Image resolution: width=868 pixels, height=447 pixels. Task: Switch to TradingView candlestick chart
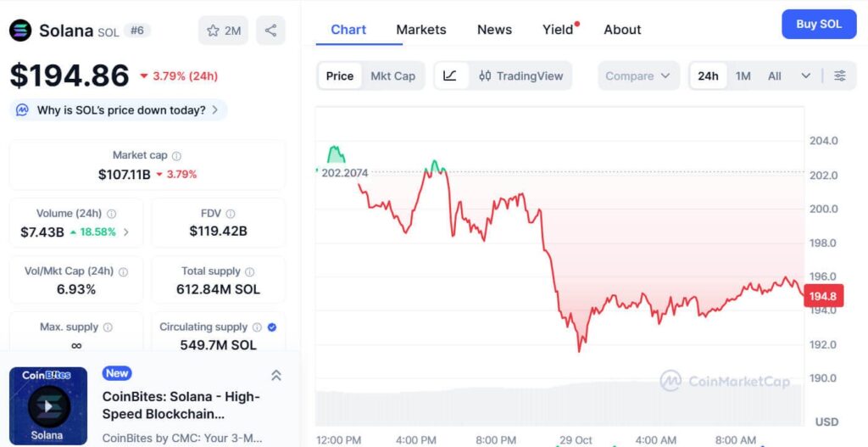[x=520, y=75]
